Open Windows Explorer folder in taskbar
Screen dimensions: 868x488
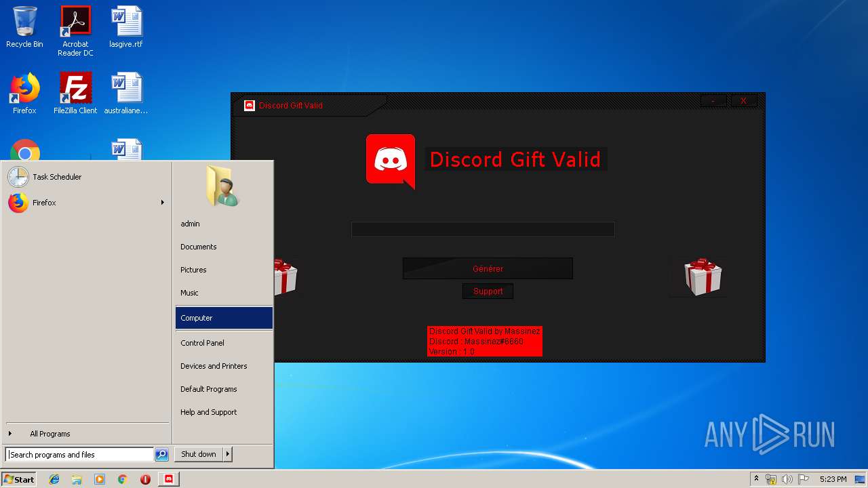(77, 479)
